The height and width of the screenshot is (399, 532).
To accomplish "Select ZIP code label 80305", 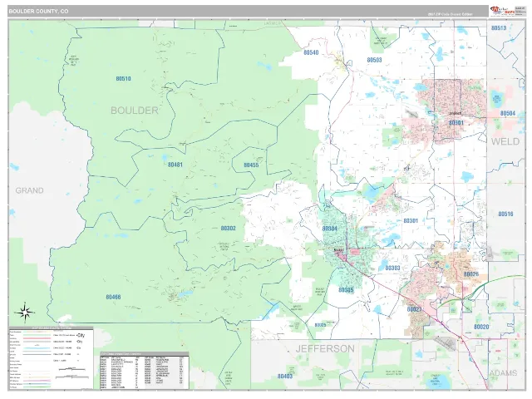I will point(346,290).
